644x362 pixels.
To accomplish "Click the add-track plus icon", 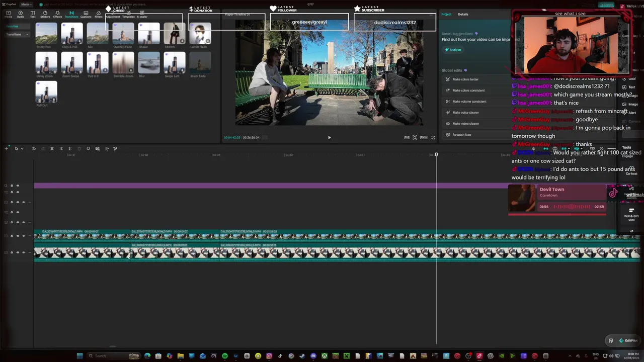I will pos(7,148).
